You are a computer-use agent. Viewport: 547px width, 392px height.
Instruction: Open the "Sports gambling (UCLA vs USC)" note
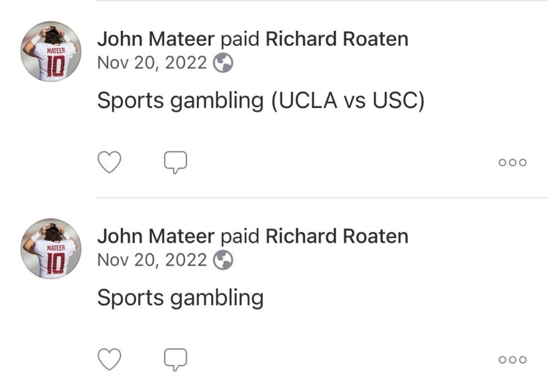260,101
